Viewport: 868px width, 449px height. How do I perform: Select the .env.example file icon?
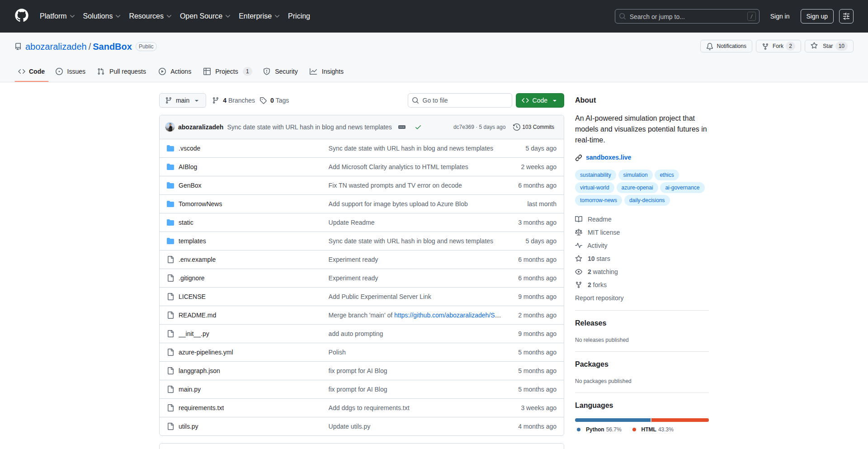coord(170,260)
